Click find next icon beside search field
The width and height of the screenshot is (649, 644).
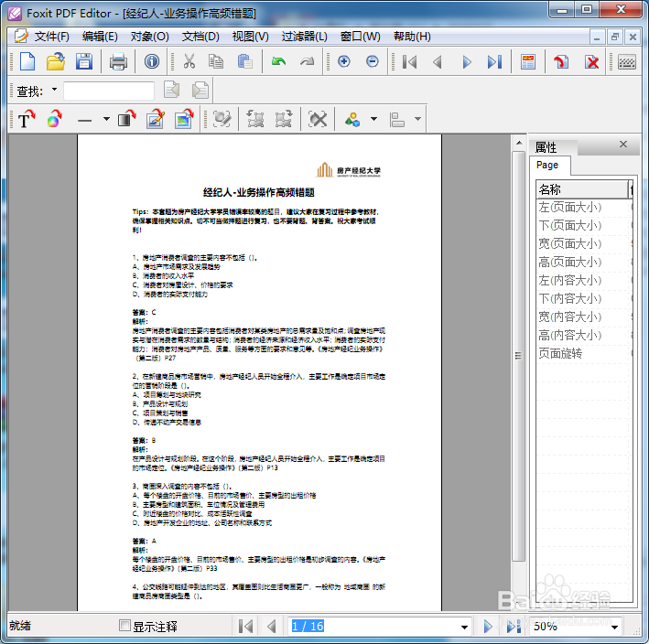(200, 90)
